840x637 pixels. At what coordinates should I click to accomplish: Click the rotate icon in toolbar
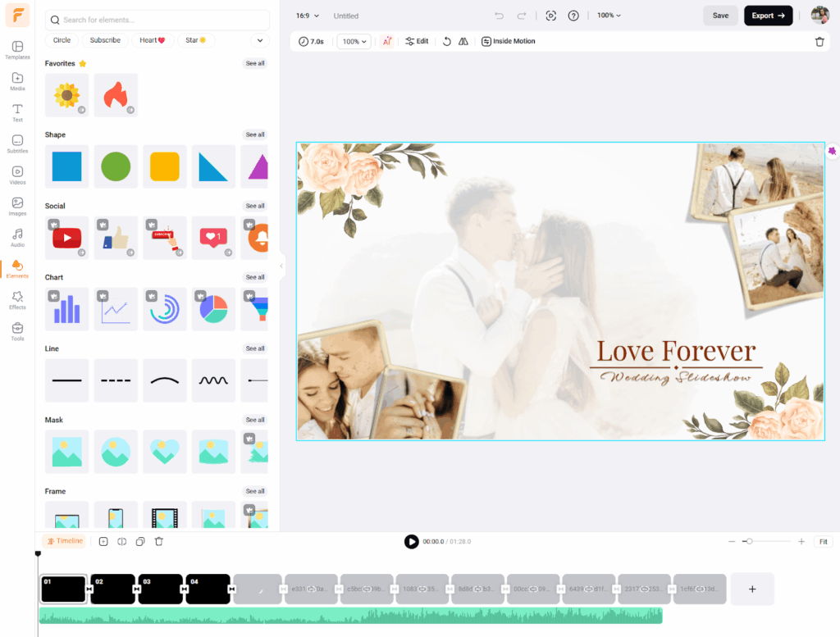(447, 42)
